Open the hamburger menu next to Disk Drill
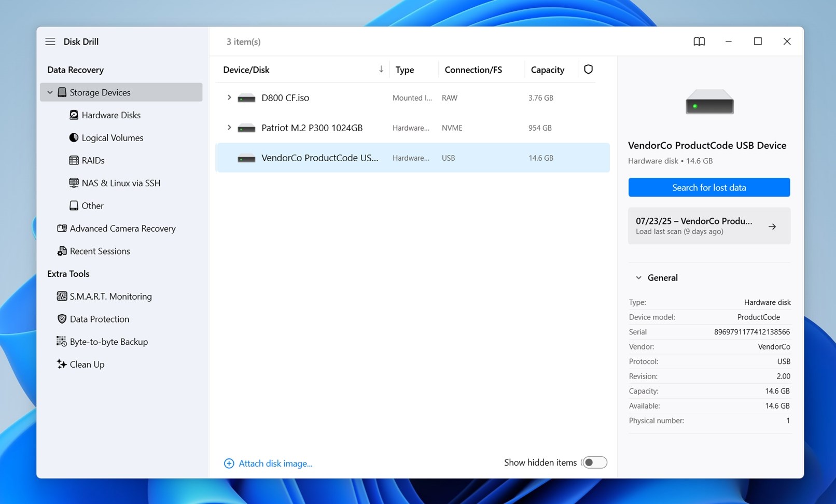Viewport: 836px width, 504px height. point(50,41)
